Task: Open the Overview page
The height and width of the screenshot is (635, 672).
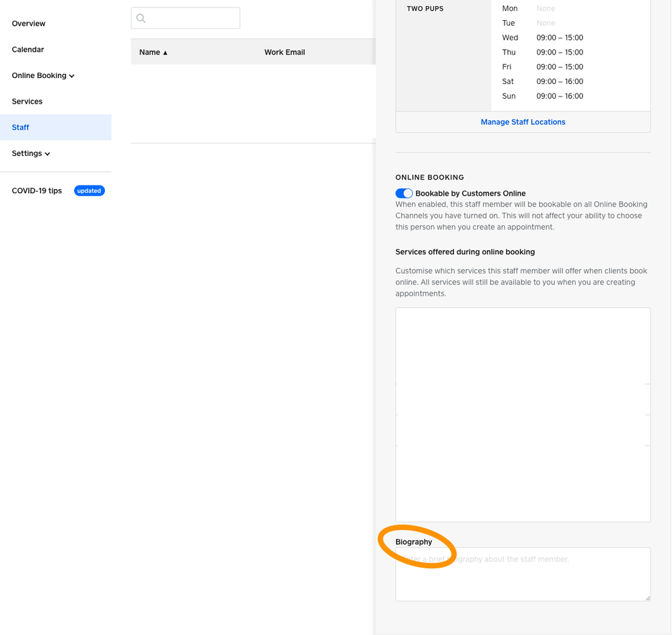Action: [x=28, y=24]
